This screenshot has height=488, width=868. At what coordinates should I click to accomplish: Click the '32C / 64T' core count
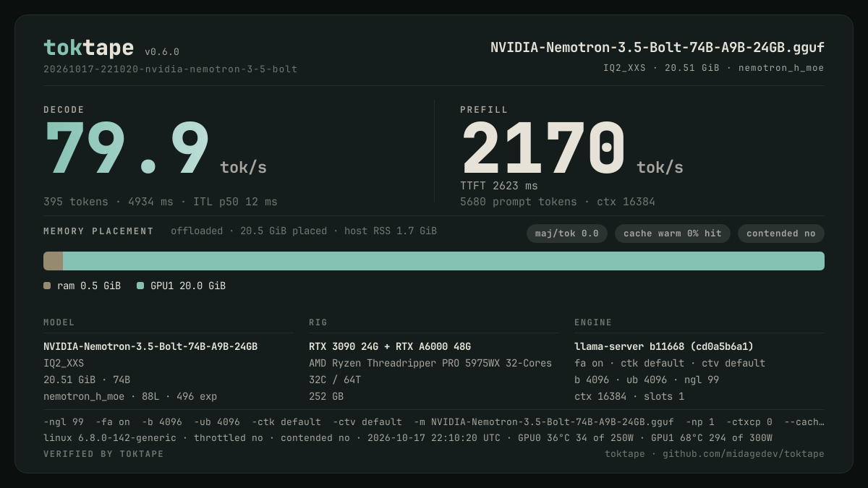tap(335, 380)
